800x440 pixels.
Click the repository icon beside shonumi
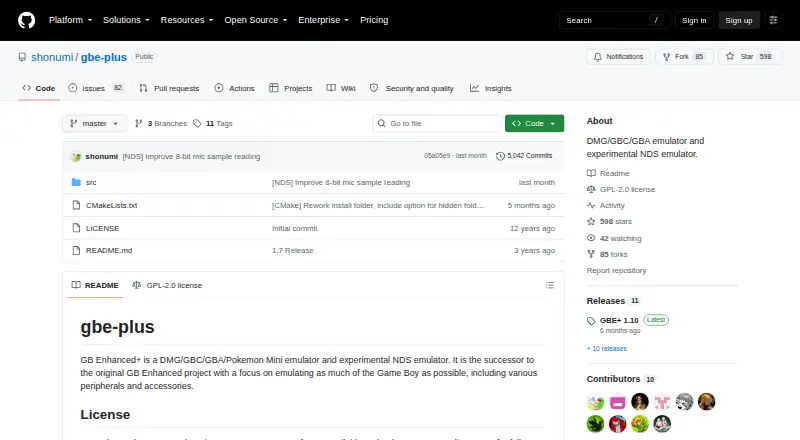click(22, 57)
